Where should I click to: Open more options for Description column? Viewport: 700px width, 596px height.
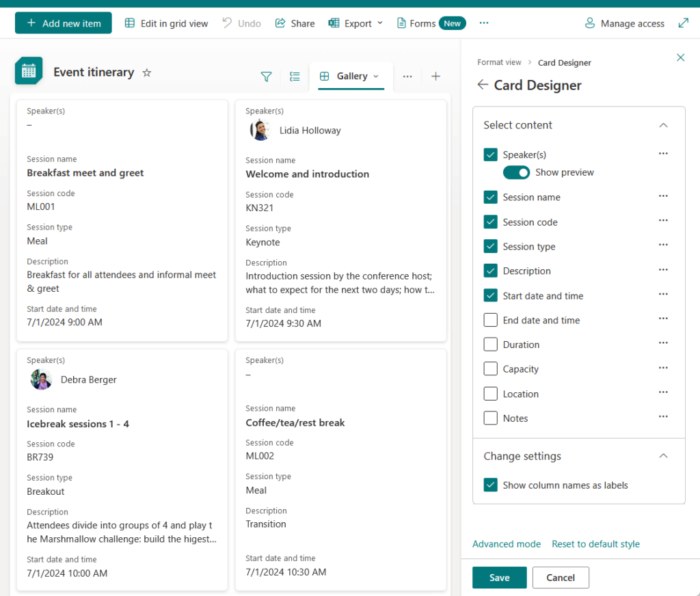point(663,270)
